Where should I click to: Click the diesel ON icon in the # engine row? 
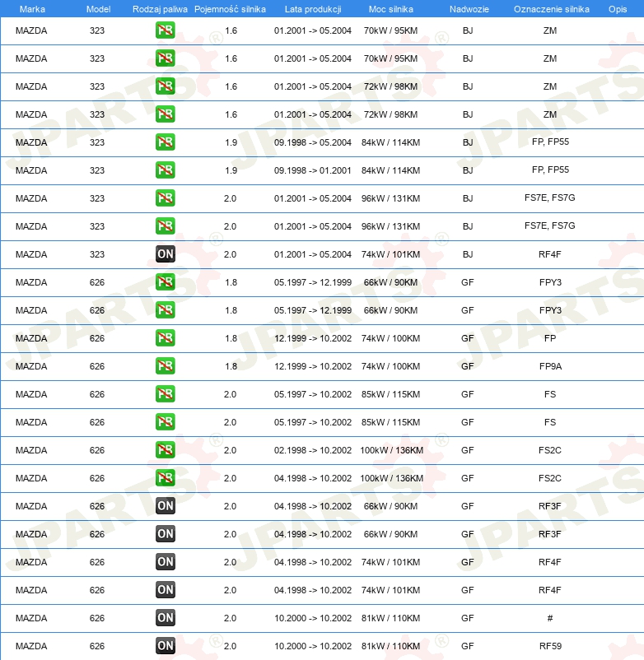click(x=165, y=617)
